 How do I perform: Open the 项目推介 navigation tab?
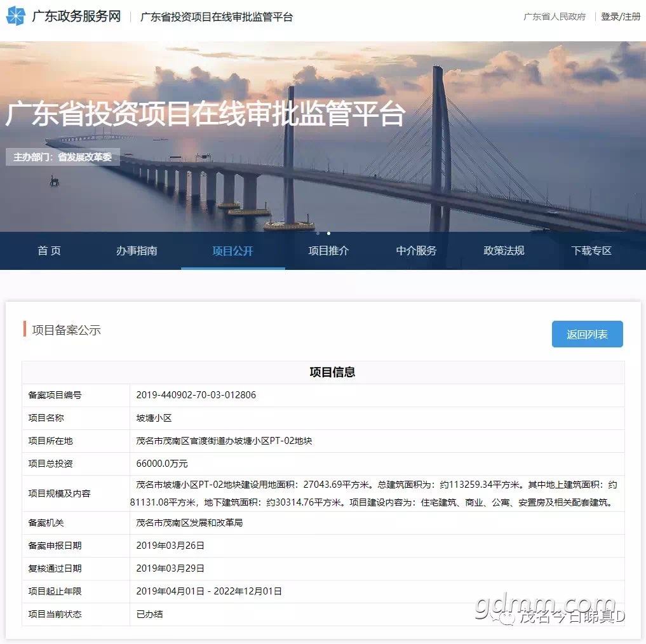point(328,250)
